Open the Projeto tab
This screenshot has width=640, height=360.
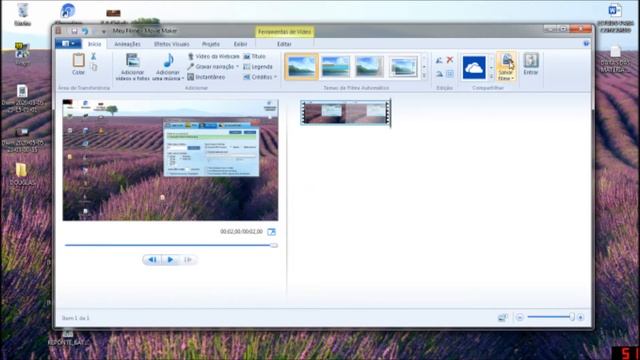click(x=211, y=44)
